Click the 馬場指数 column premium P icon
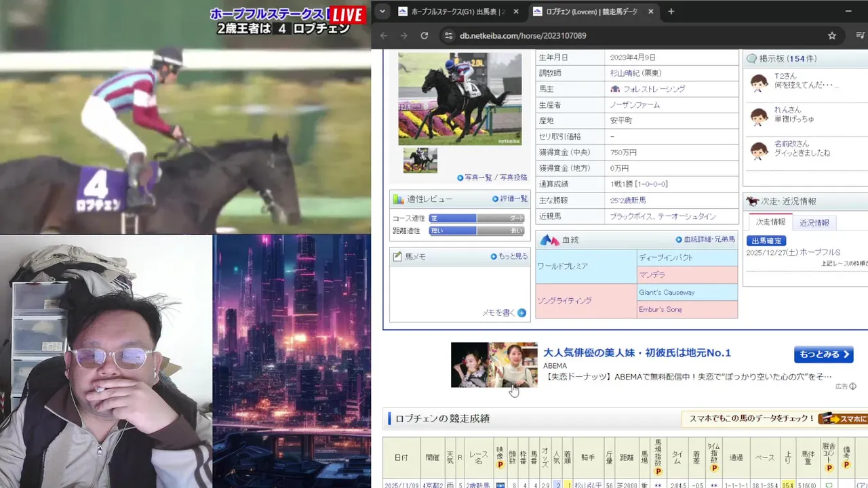Screen dimensions: 868x488 (658, 471)
